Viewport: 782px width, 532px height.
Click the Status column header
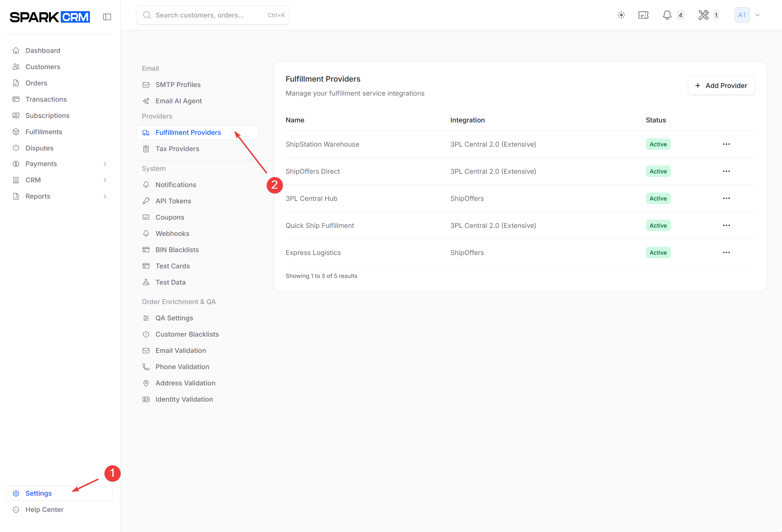click(x=655, y=120)
